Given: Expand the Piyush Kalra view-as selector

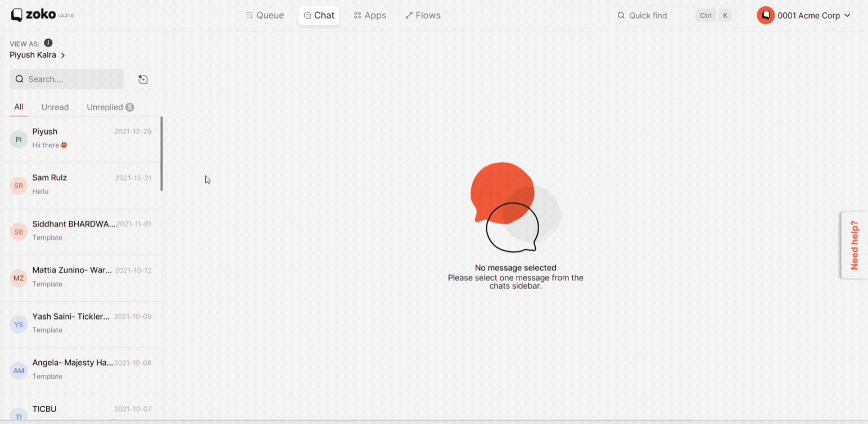Looking at the screenshot, I should point(38,55).
